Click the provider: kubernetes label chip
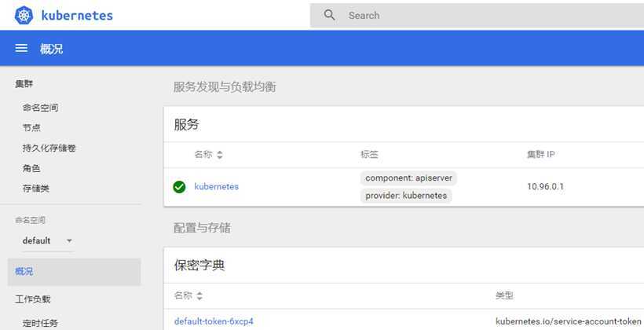This screenshot has height=330, width=644. tap(406, 196)
